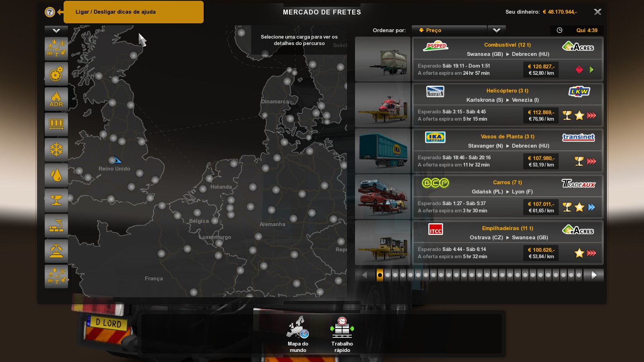Select the car carrier trailer thumbnail
Viewport: 644px width, 362px height.
point(383,197)
